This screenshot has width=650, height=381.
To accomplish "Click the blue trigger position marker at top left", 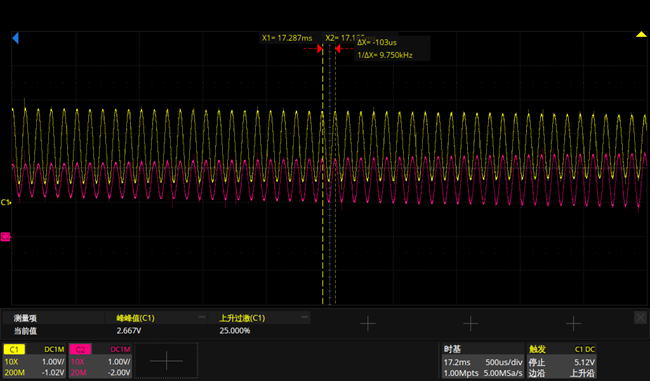I will point(15,39).
